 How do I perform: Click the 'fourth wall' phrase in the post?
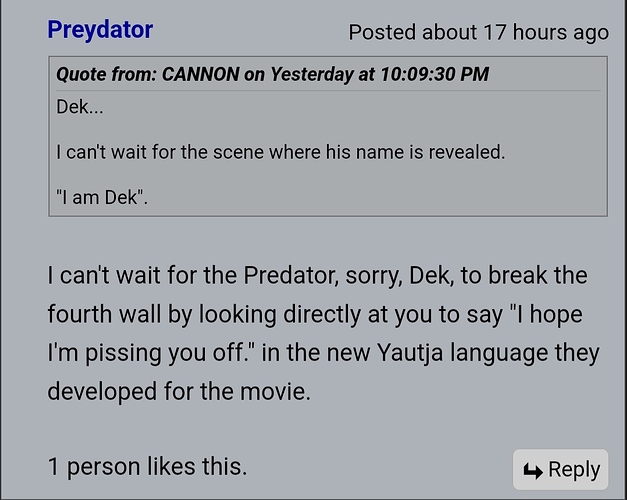point(104,314)
